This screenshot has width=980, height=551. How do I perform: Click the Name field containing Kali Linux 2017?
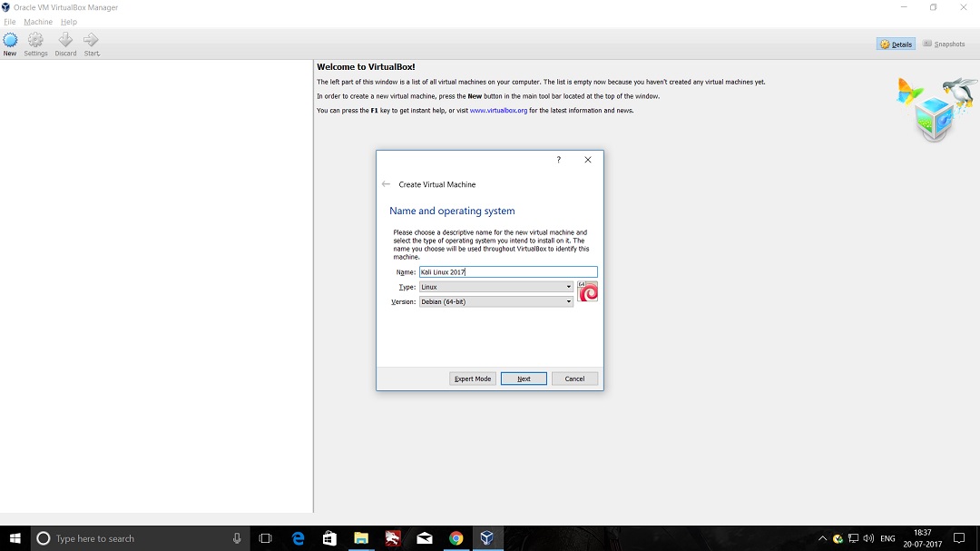[507, 272]
